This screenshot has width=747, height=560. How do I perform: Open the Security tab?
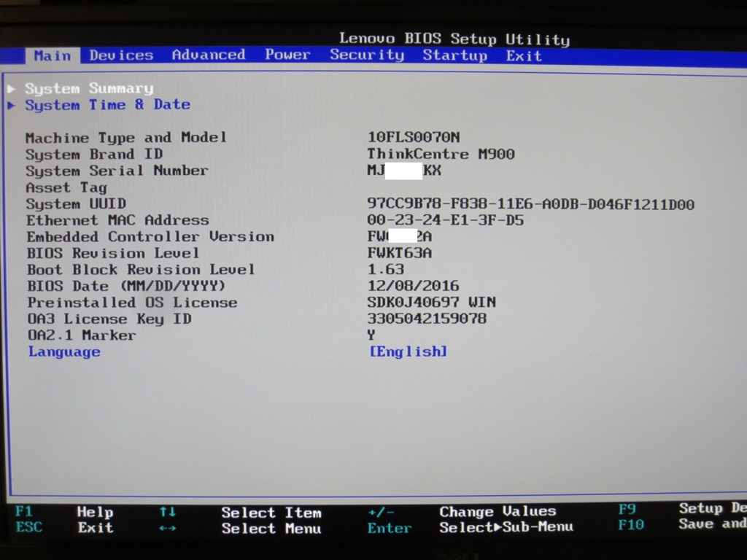click(x=367, y=55)
